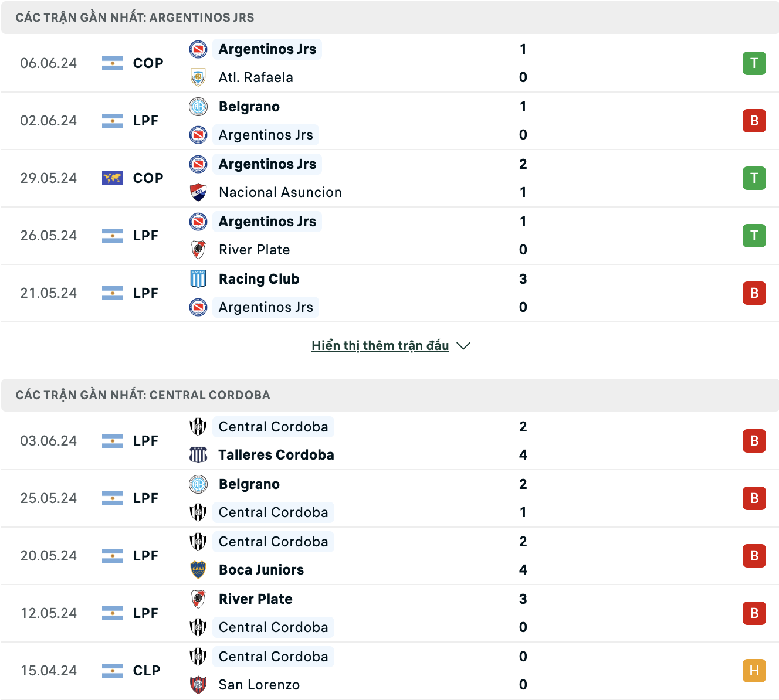The height and width of the screenshot is (700, 779).
Task: Click the Belgrano crest on 25.05.24 match
Action: tap(198, 484)
